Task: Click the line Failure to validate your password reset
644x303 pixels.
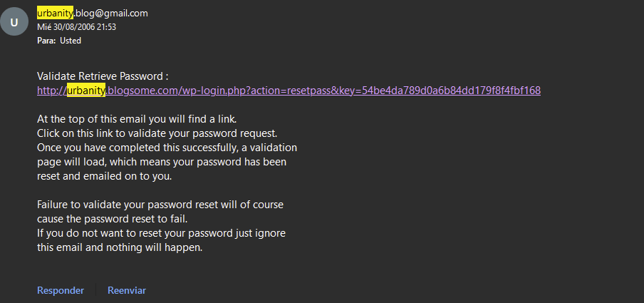Action: (160, 205)
